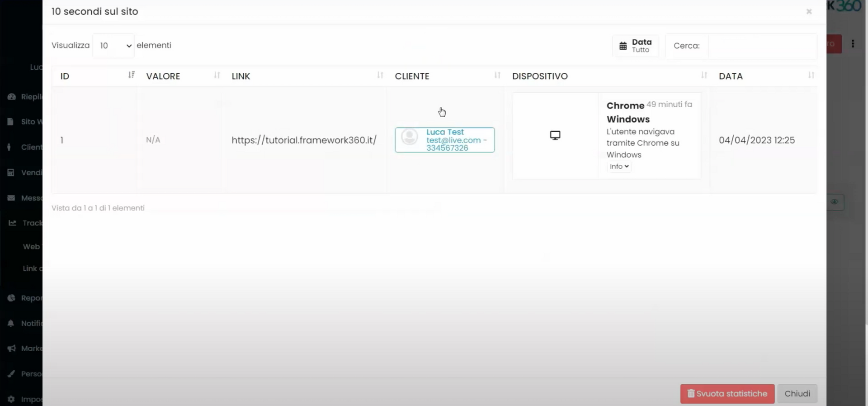Screen dimensions: 868x406
Task: Open the elements-per-page dropdown
Action: pyautogui.click(x=113, y=46)
